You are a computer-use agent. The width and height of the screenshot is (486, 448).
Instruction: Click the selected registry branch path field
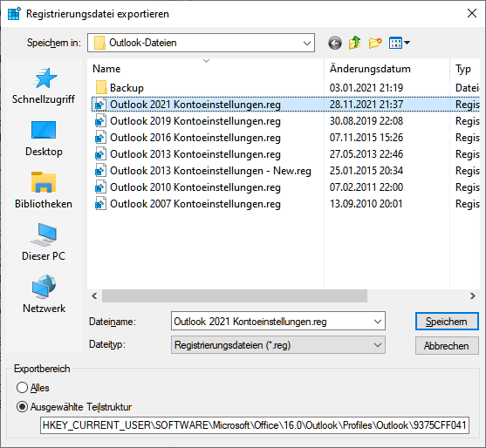point(255,425)
